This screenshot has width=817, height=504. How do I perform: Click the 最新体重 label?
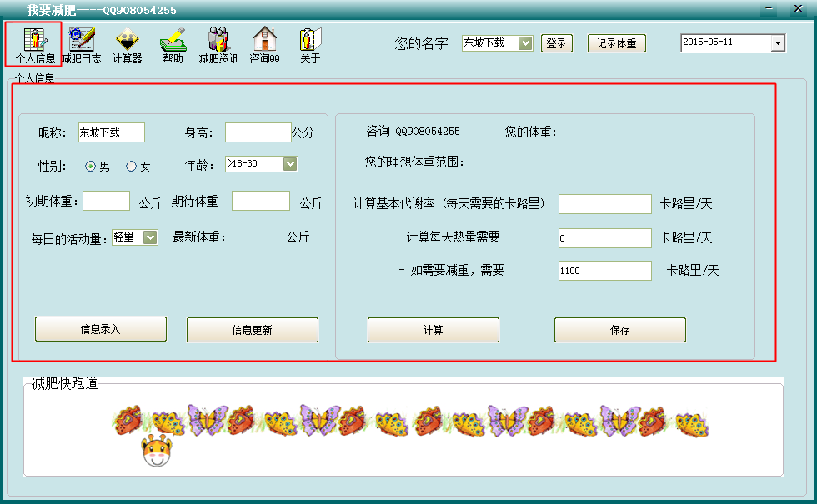coord(198,237)
